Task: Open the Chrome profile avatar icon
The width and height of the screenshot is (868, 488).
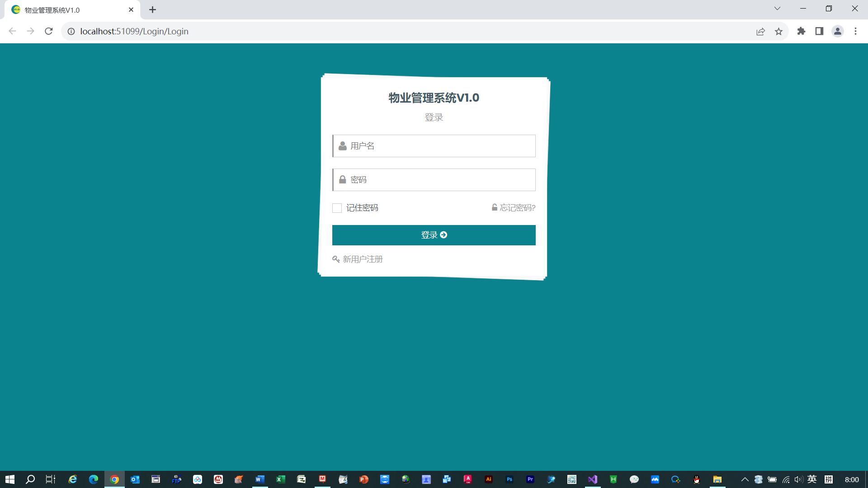Action: pyautogui.click(x=837, y=31)
